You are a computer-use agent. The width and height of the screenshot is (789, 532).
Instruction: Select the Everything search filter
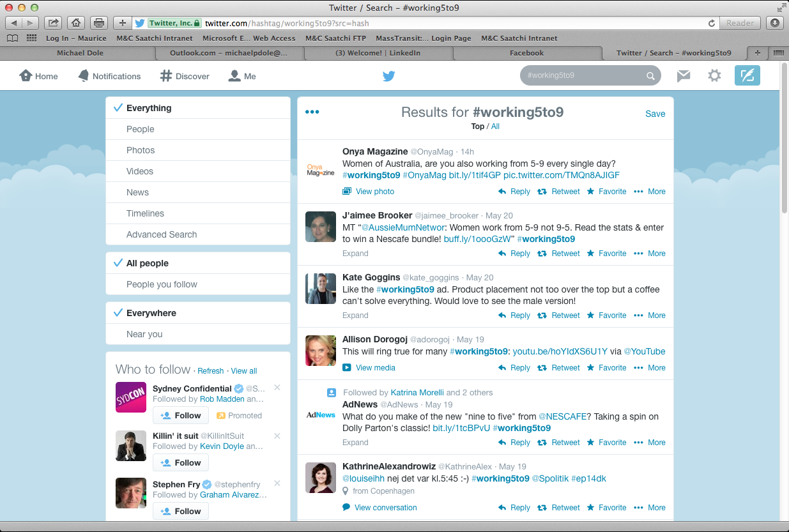tap(198, 108)
